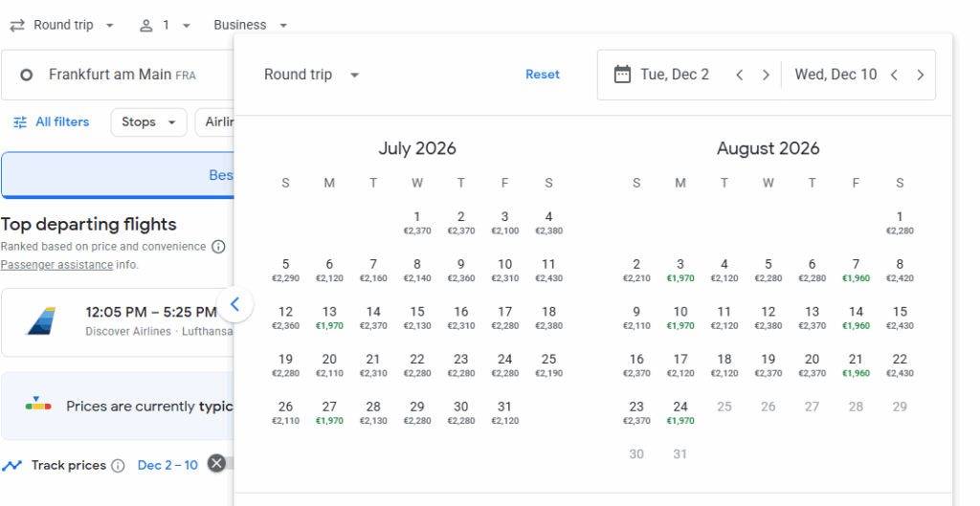Select July 13 with €1,970 fare
This screenshot has width=980, height=506.
click(x=329, y=318)
